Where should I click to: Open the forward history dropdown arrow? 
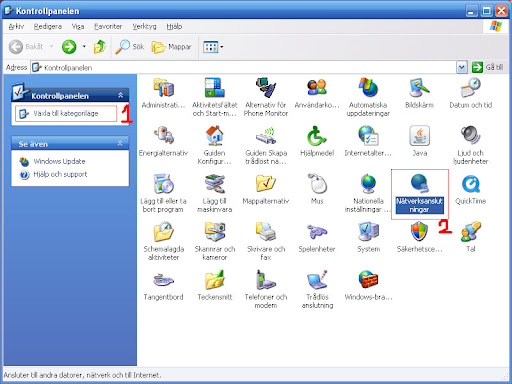(x=84, y=47)
